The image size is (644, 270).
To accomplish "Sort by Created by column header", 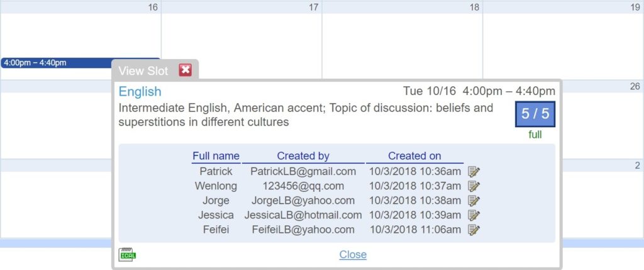I will click(303, 156).
